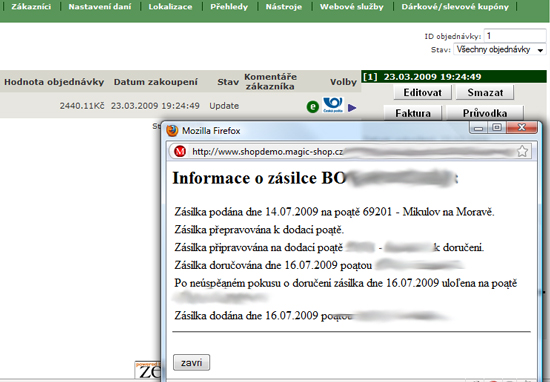550x382 pixels.
Task: Click the blue arrow icon in order row
Action: pos(352,108)
